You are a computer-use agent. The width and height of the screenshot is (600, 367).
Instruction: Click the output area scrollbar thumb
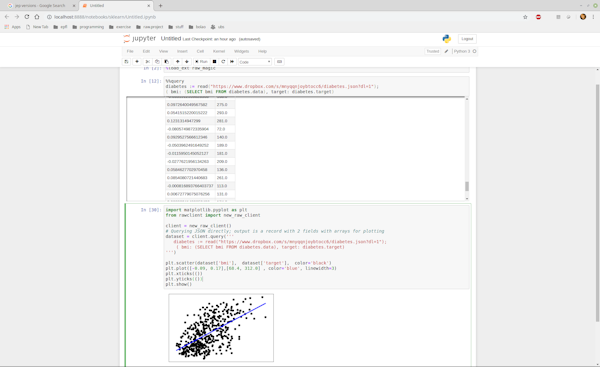466,186
